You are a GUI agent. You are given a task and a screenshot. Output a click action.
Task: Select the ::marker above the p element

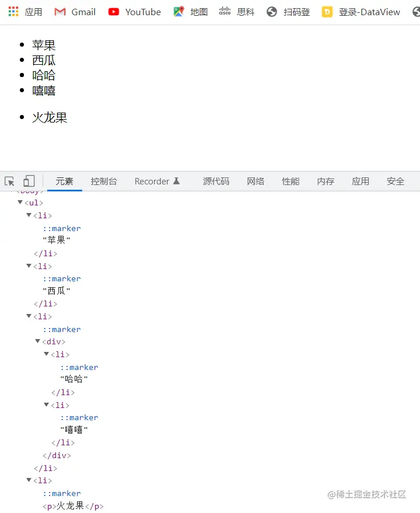click(61, 493)
